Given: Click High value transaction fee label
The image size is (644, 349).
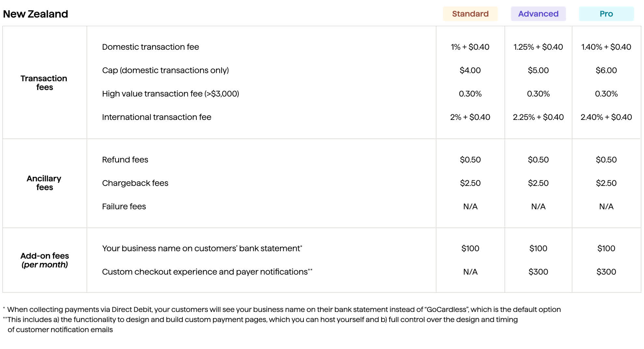Looking at the screenshot, I should point(170,94).
